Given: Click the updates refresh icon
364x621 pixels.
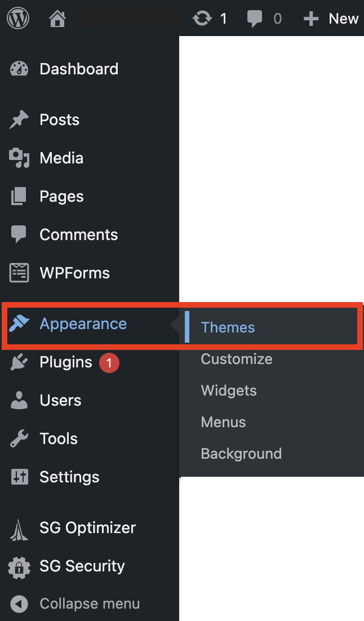Looking at the screenshot, I should point(202,19).
